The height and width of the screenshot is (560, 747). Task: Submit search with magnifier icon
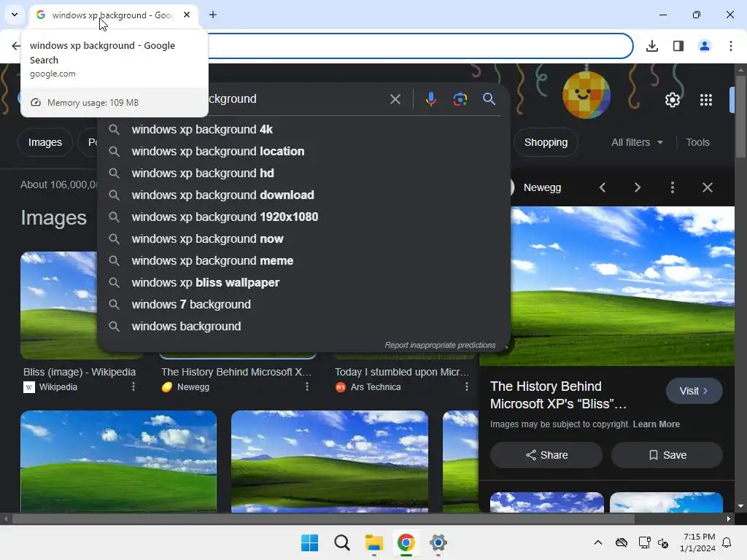pyautogui.click(x=489, y=99)
